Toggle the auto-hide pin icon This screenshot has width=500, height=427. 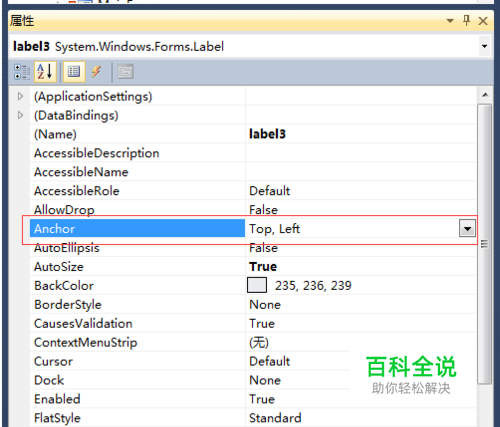click(467, 21)
